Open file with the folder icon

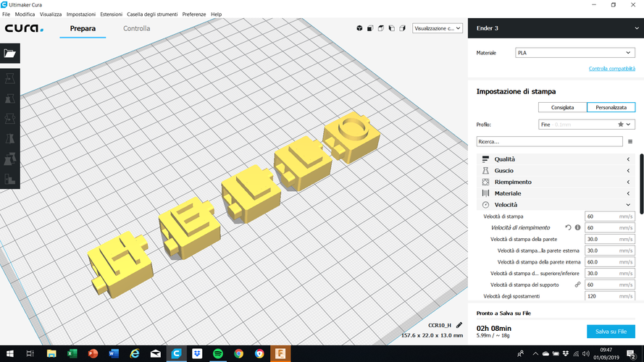[x=10, y=54]
